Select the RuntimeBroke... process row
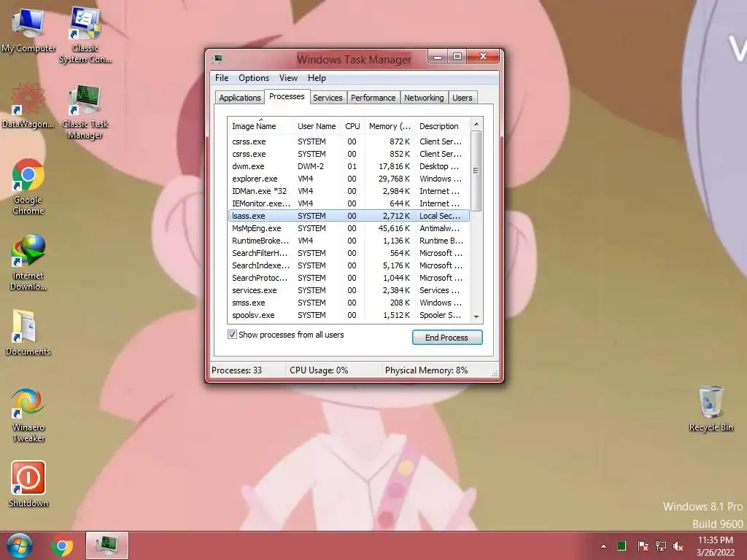Screen dimensions: 747x560 pyautogui.click(x=349, y=241)
